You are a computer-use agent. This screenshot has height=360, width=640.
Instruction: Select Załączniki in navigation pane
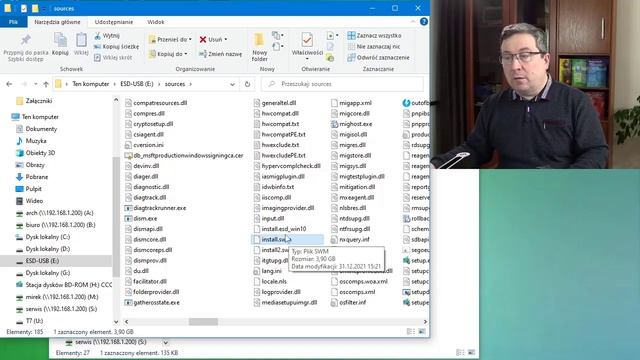39,101
